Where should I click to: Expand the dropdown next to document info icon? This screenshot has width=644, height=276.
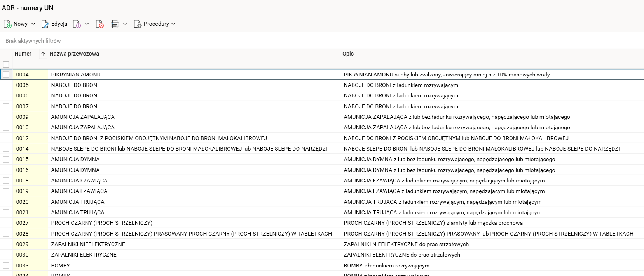(x=87, y=24)
